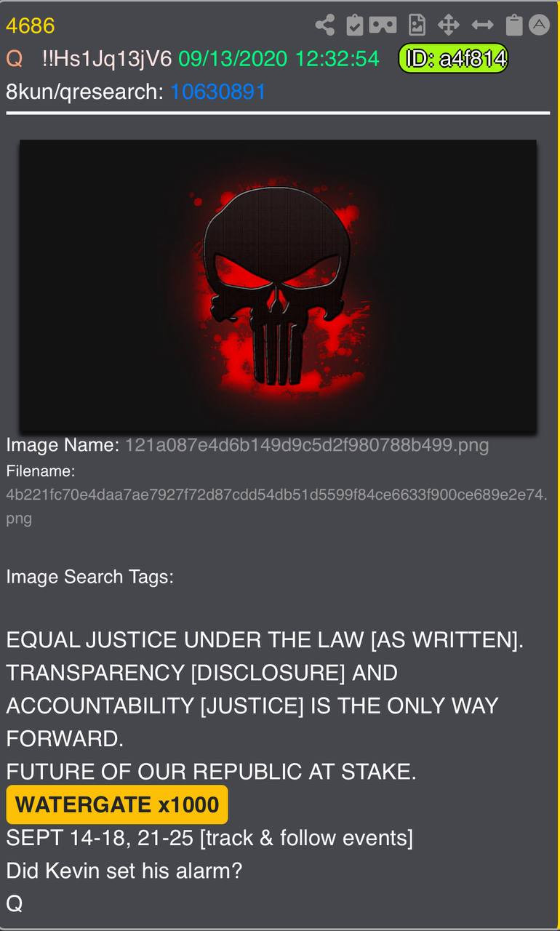This screenshot has width=560, height=931.
Task: Click the Q tripcode !!Hs1Jq13jV6
Action: pyautogui.click(x=108, y=59)
